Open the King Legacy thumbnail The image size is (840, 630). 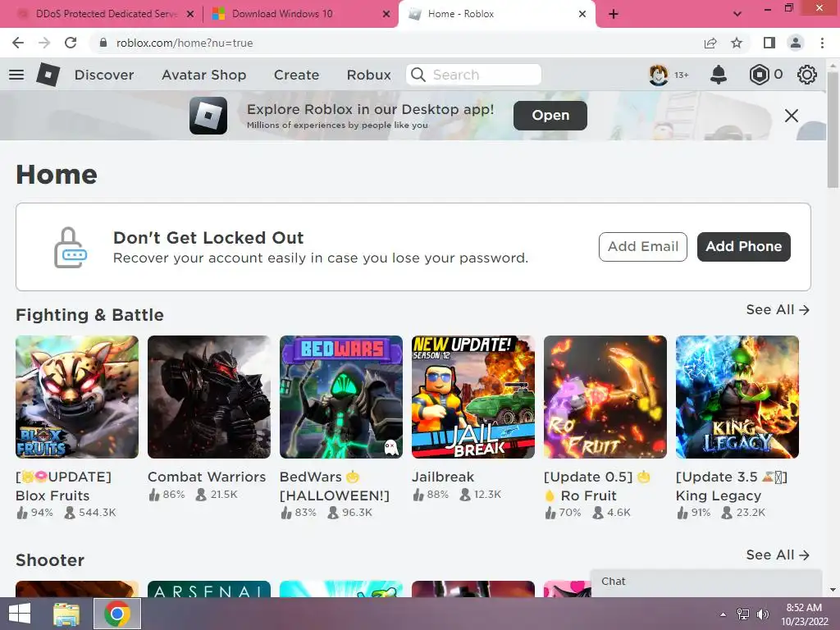[x=737, y=397]
